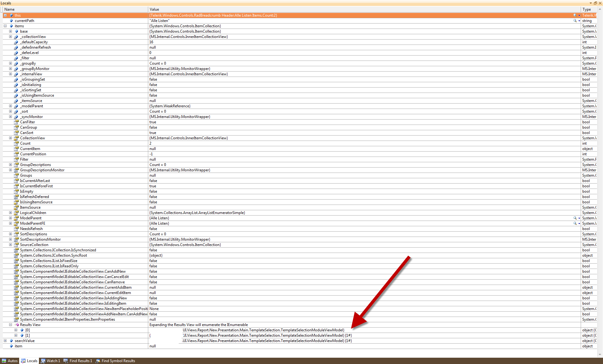Viewport: 603px width, 364px height.
Task: Click the _defaultCapacity field icon
Action: click(16, 42)
